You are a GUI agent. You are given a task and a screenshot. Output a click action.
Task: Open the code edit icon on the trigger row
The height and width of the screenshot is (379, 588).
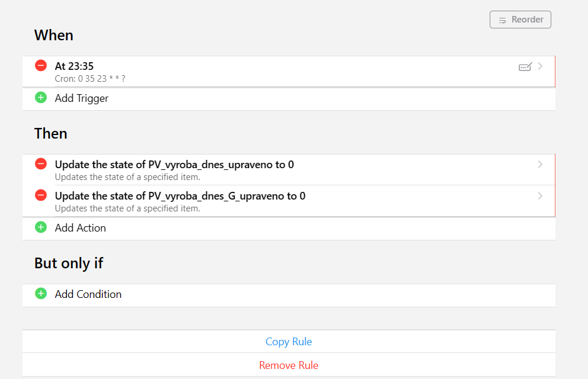(x=525, y=67)
